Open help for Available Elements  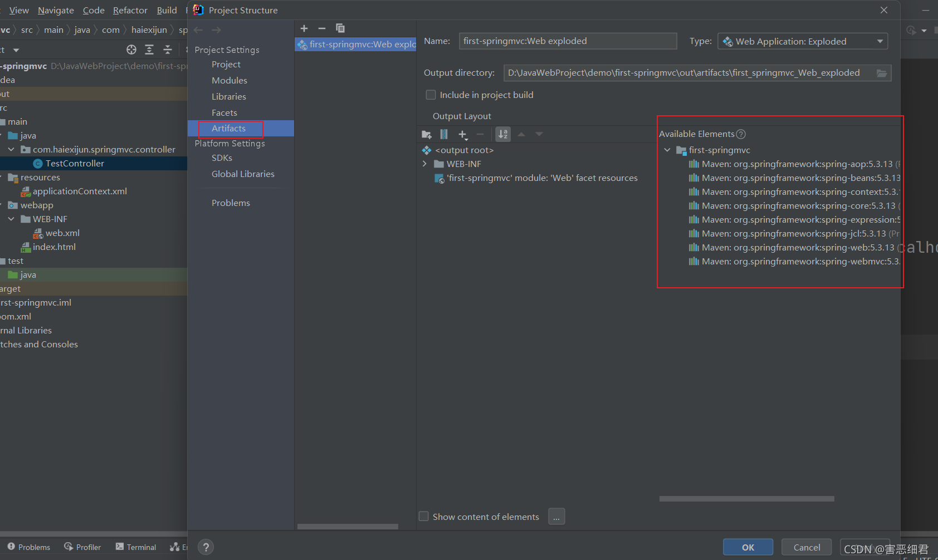coord(741,134)
